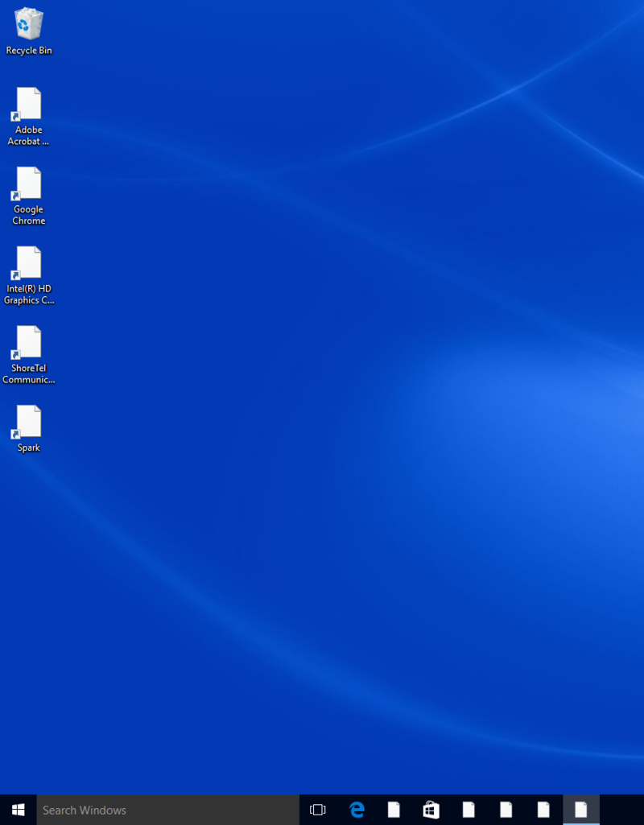Click the Windows logo on the taskbar
Image resolution: width=644 pixels, height=825 pixels.
coord(16,810)
